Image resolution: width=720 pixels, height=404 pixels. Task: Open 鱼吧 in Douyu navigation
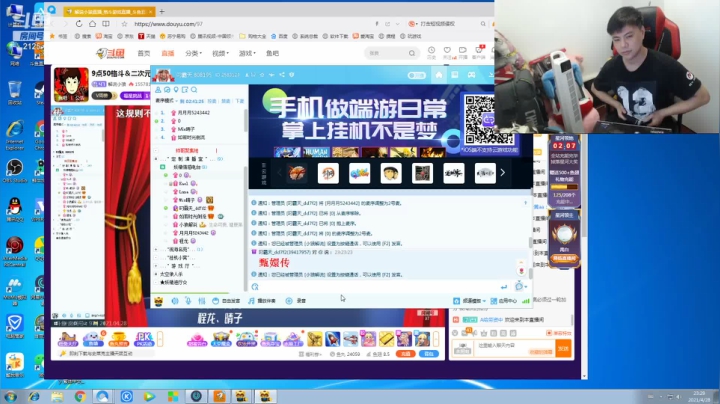272,54
